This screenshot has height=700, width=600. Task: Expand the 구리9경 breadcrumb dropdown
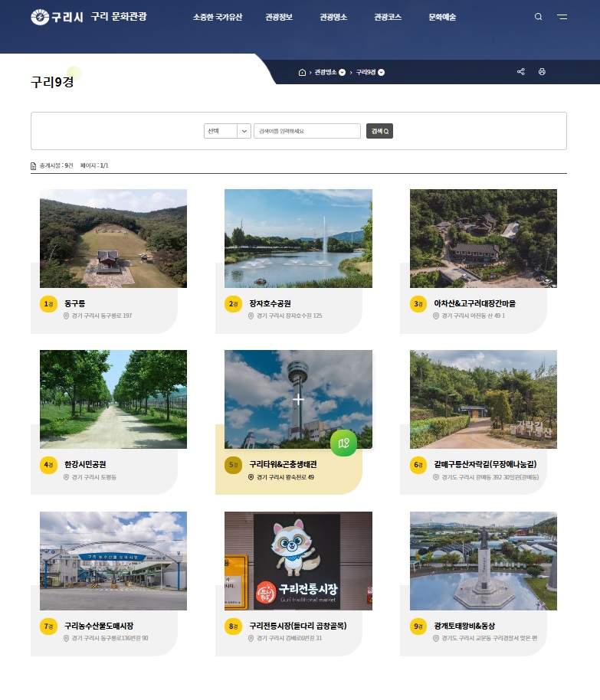381,73
